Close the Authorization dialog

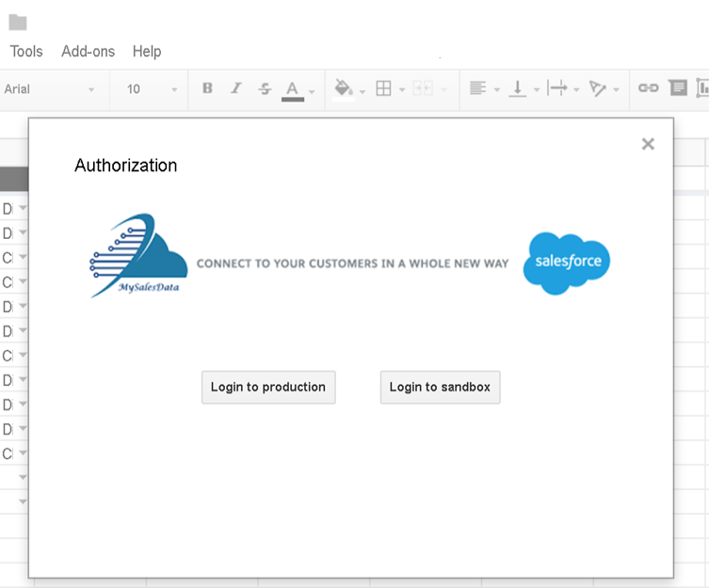[x=648, y=144]
